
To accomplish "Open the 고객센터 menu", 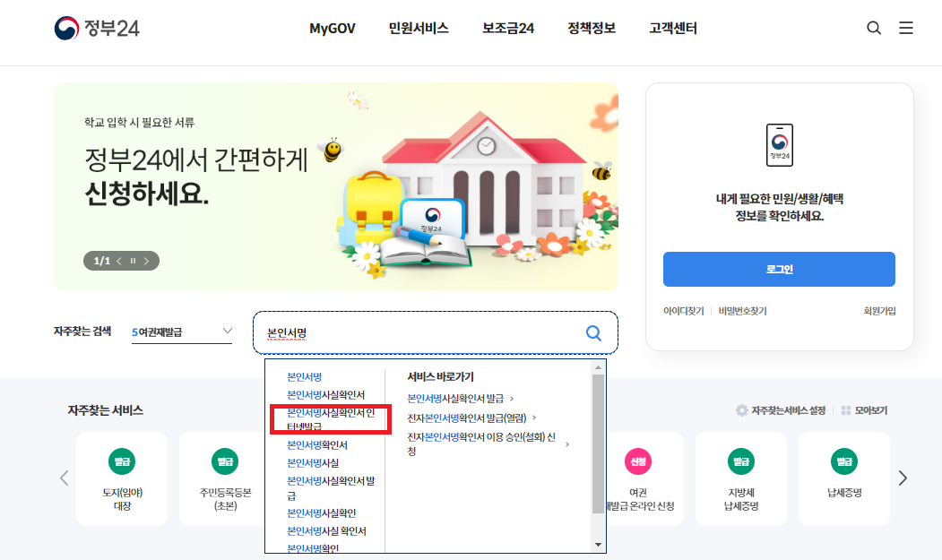I will coord(673,29).
